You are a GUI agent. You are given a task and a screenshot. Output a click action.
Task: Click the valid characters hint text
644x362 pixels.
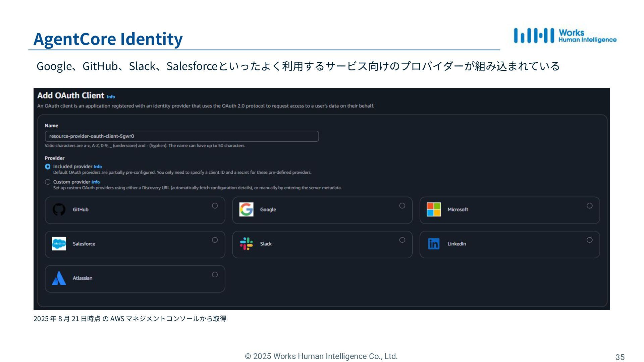(145, 146)
